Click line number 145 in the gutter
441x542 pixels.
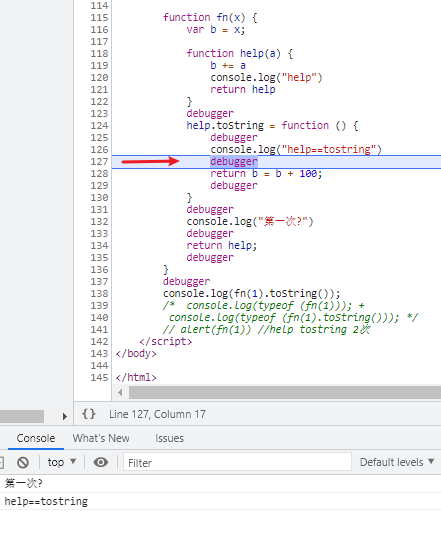99,377
